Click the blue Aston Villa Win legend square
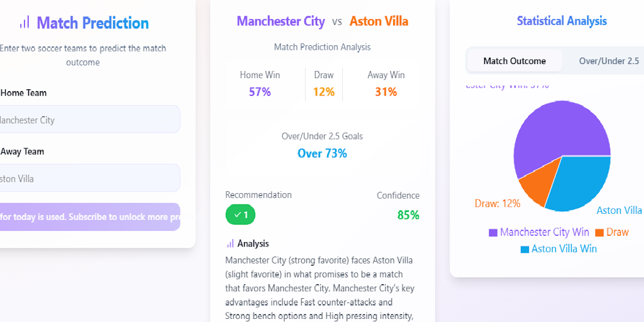 (x=525, y=249)
